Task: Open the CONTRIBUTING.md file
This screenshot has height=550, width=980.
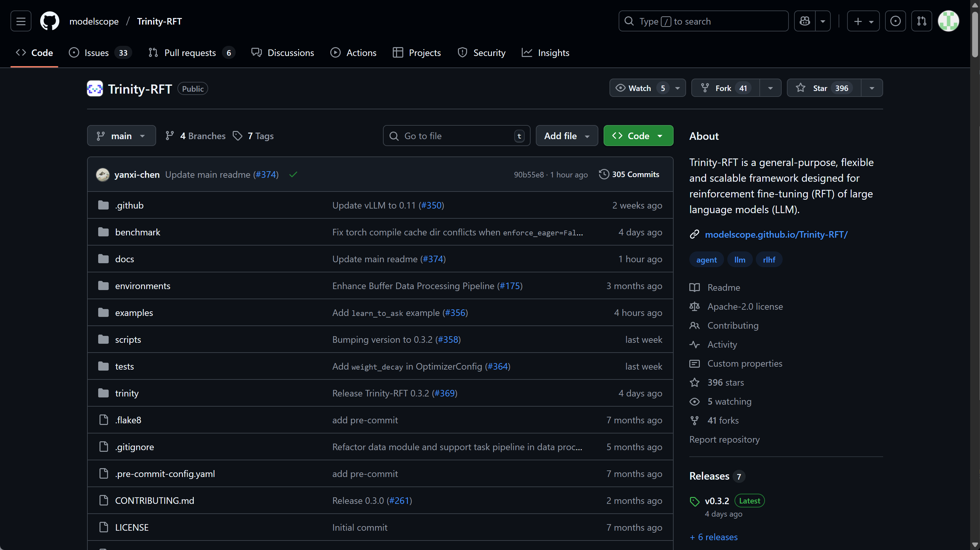Action: coord(154,501)
